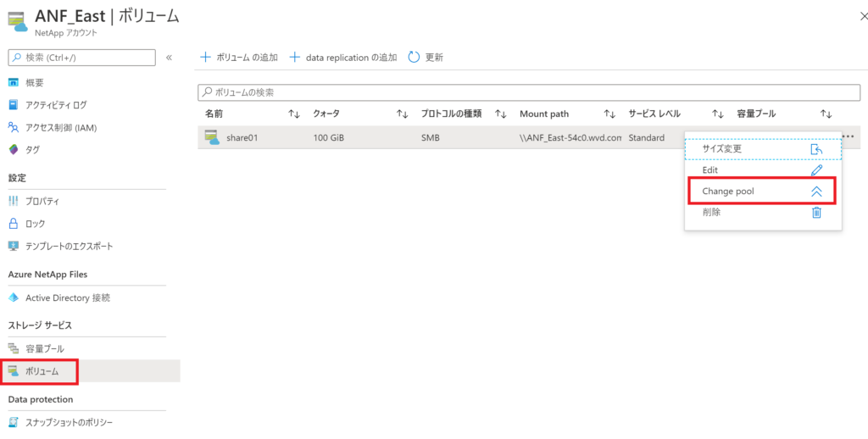Collapse the sidebar with double chevron
Screen dimensions: 868x439
pos(169,58)
